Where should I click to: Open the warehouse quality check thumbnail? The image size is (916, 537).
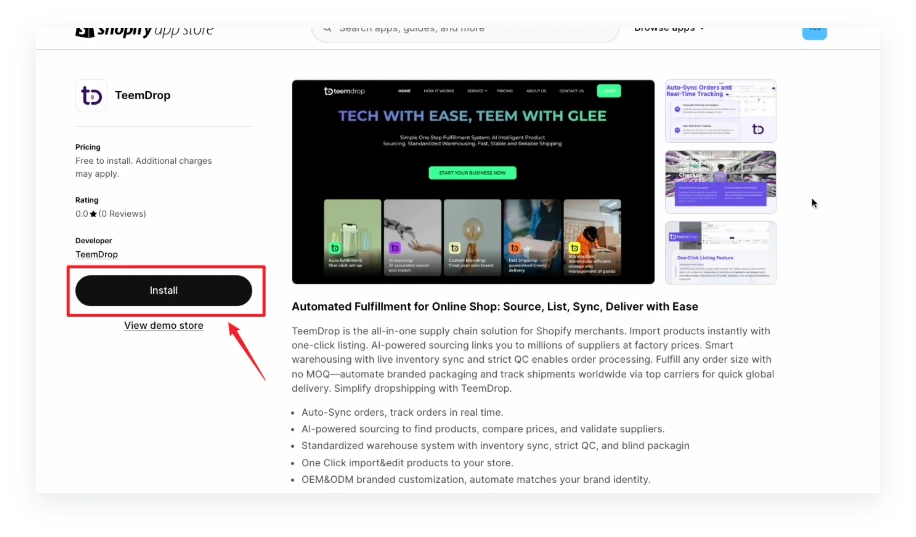[x=720, y=182]
